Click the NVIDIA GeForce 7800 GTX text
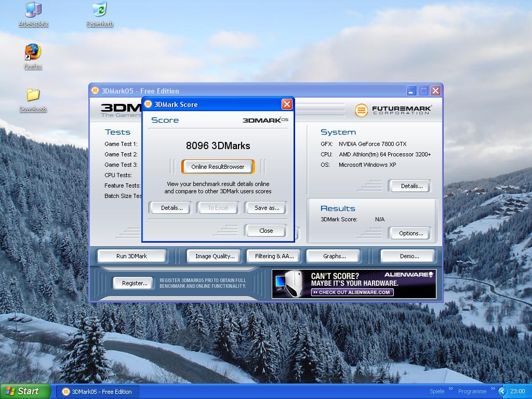 click(372, 144)
